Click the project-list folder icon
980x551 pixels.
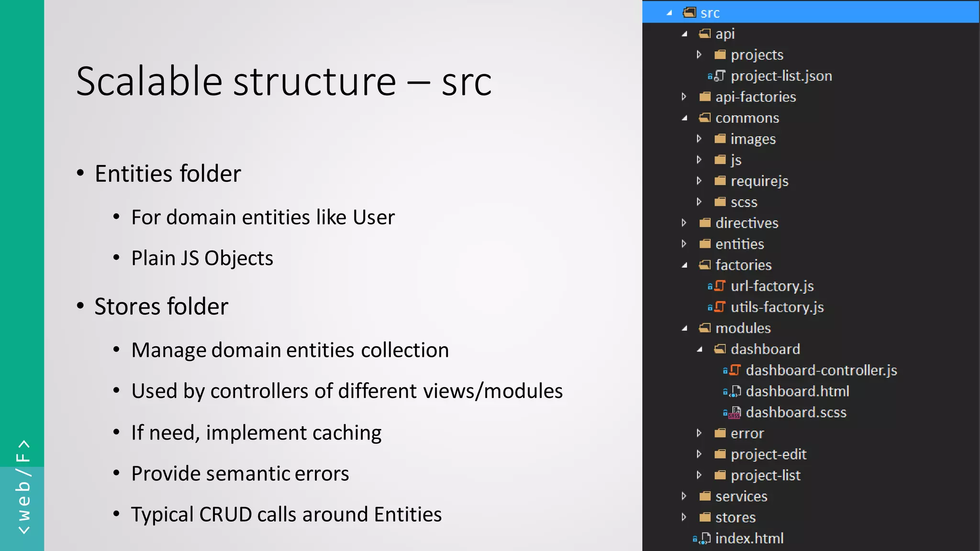[720, 475]
